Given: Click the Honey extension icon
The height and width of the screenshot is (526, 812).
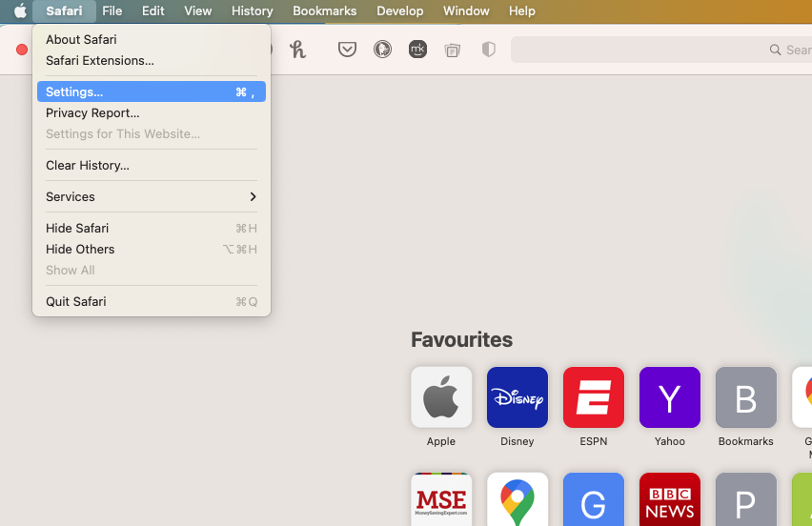Looking at the screenshot, I should [297, 50].
